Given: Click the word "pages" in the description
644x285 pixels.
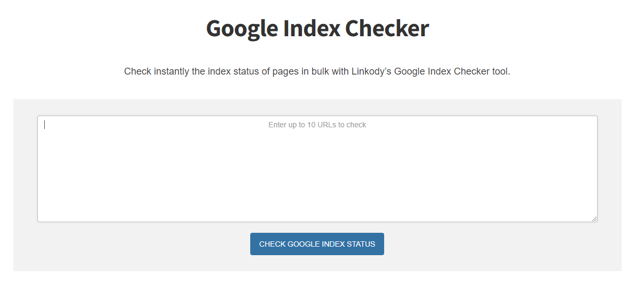Looking at the screenshot, I should 285,71.
